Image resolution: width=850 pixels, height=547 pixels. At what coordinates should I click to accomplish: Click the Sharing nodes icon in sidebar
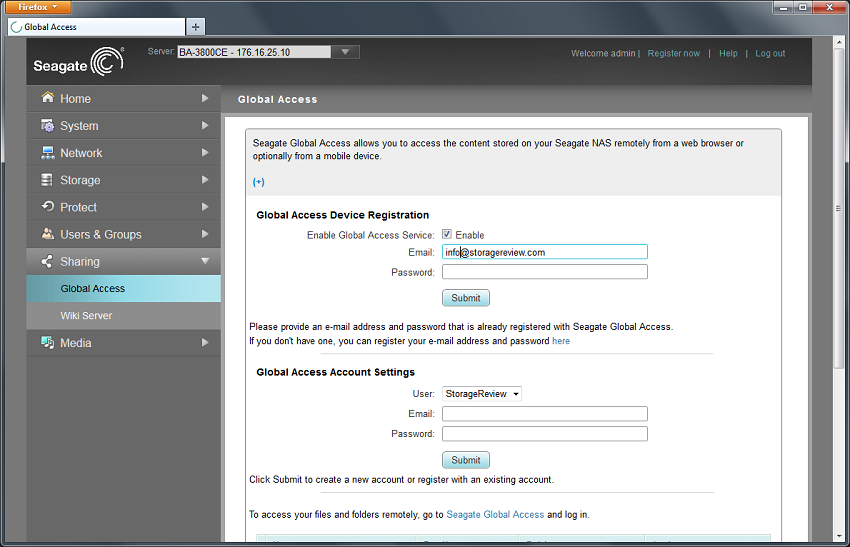coord(47,261)
